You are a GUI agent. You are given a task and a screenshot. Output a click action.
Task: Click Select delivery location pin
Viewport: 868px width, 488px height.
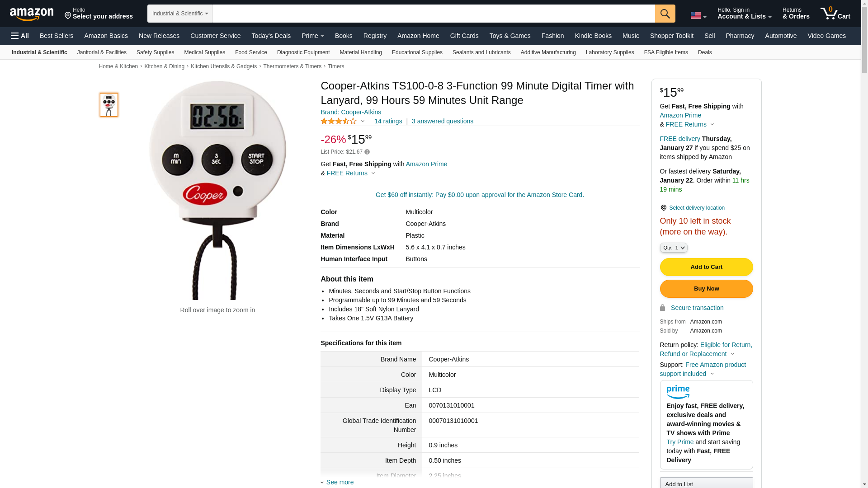663,208
